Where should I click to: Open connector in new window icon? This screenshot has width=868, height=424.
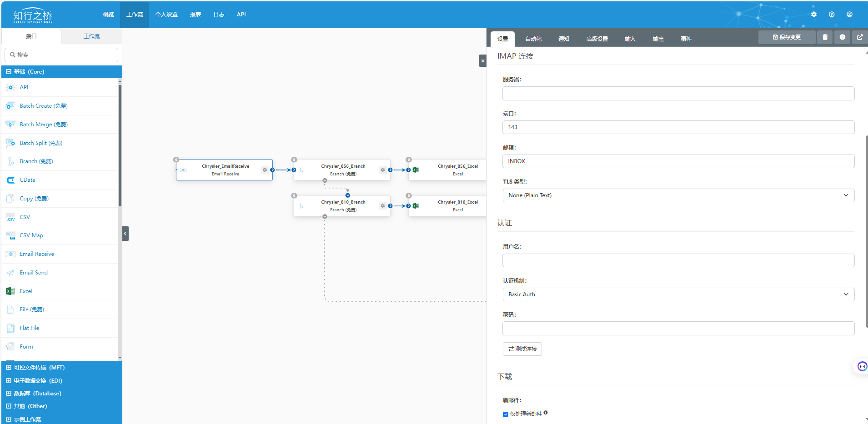click(860, 37)
